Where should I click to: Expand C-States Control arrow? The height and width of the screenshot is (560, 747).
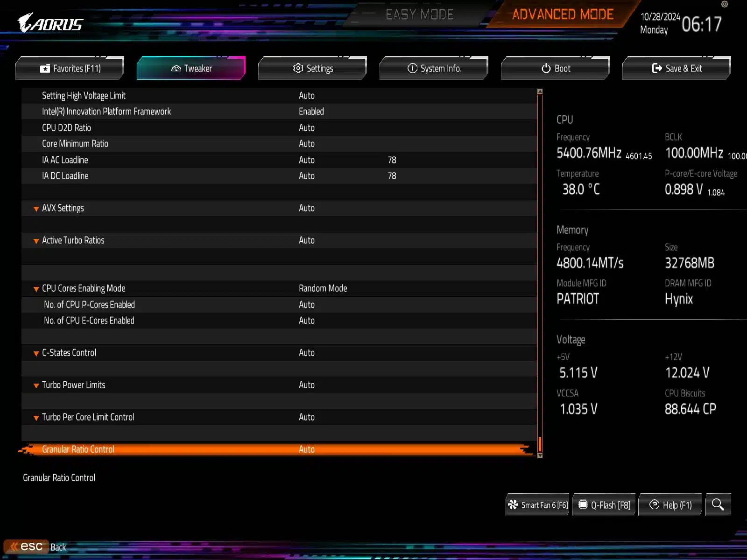click(x=36, y=353)
